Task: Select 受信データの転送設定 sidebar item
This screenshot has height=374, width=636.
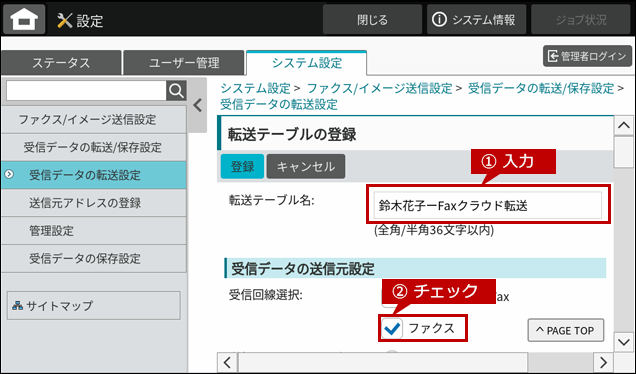Action: point(94,175)
